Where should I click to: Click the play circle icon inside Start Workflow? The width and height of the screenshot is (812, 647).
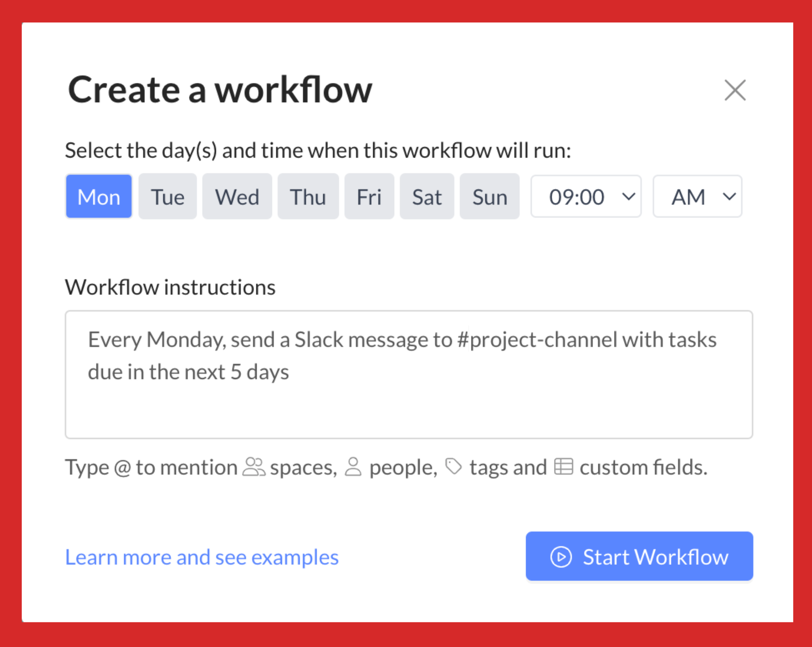click(561, 557)
